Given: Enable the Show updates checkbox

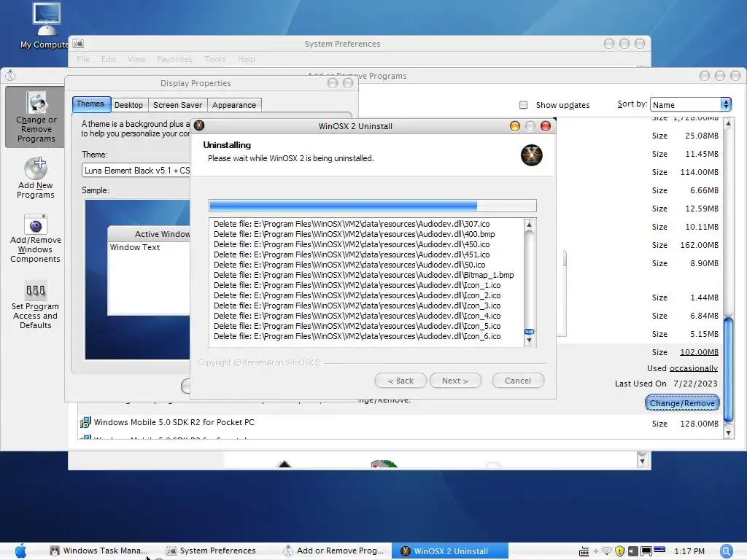Looking at the screenshot, I should [523, 105].
